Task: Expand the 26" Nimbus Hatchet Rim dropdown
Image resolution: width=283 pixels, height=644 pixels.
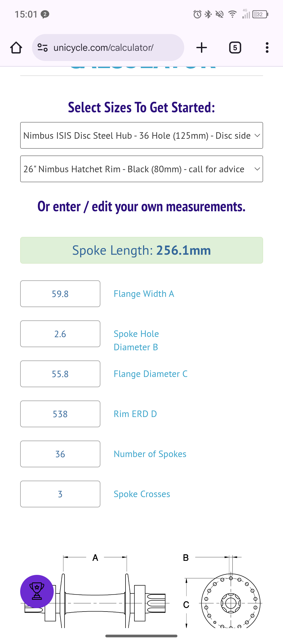Action: 141,169
